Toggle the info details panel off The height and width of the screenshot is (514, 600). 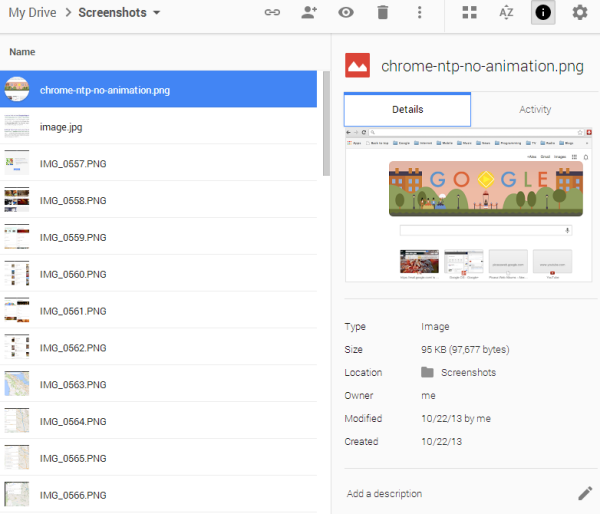tap(543, 13)
